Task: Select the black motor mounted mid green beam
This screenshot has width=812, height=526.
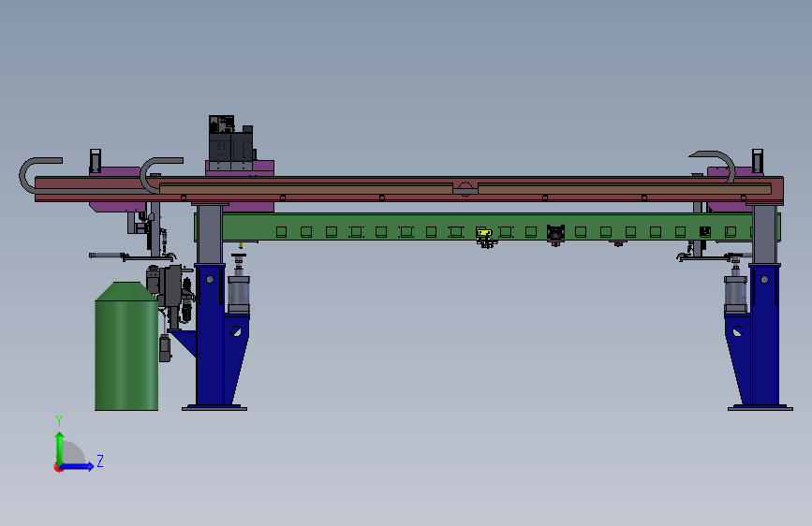Action: point(555,234)
